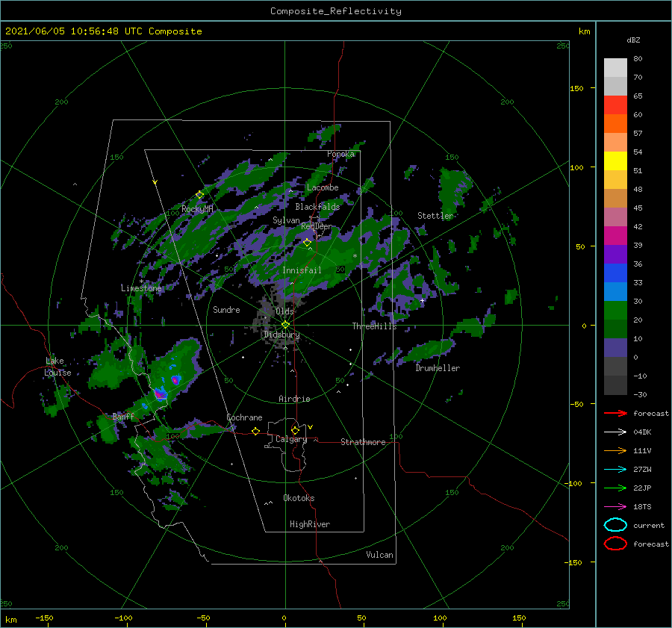This screenshot has width=672, height=628.
Task: Click the white plus marker near ThreeHills
Action: [422, 300]
